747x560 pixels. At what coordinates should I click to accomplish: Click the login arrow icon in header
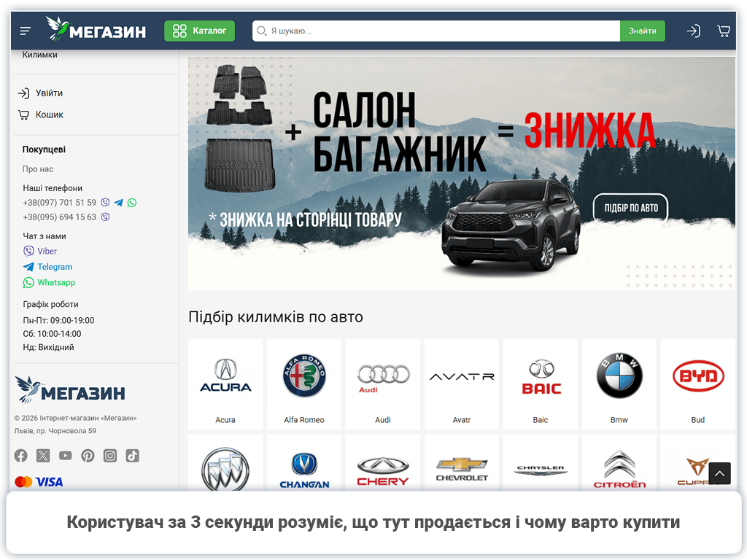click(x=693, y=31)
